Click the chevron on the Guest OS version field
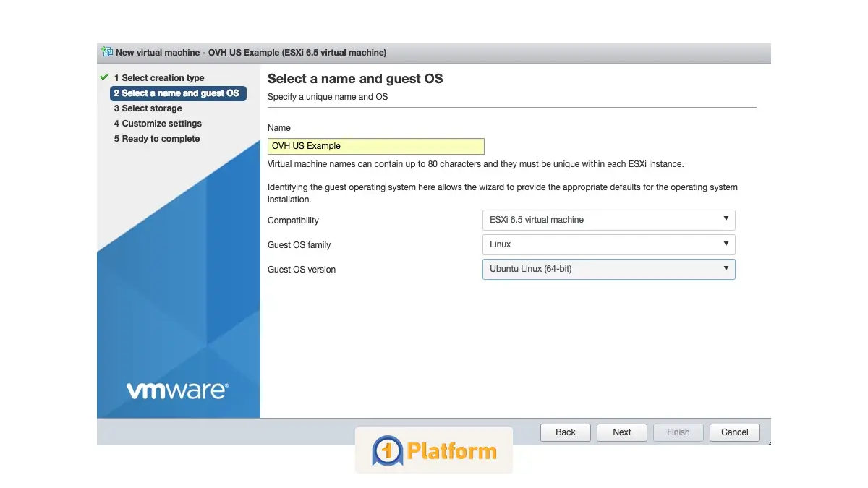This screenshot has width=868, height=488. point(726,269)
